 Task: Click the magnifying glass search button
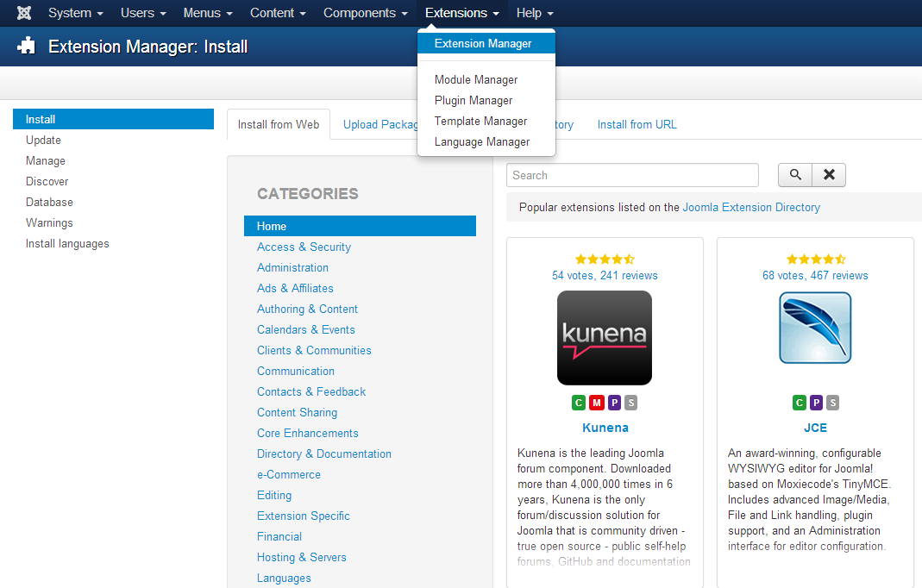tap(795, 175)
